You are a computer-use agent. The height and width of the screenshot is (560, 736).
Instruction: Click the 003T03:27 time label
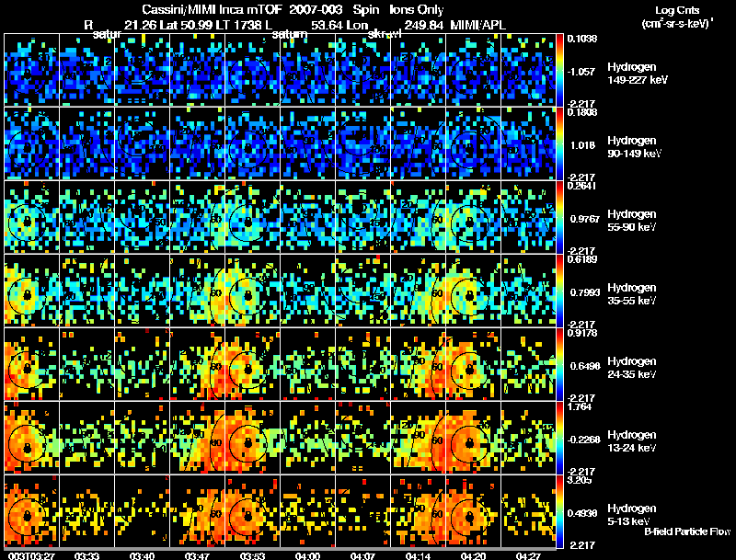point(31,556)
